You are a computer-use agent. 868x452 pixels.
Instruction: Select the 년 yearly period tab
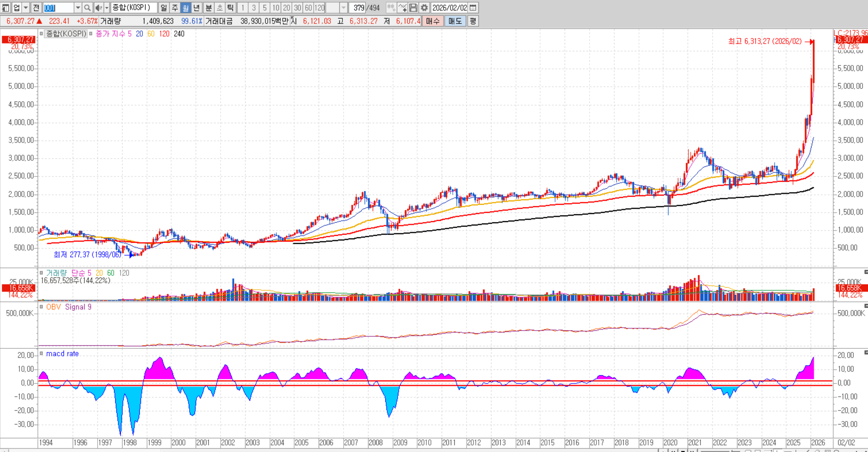pyautogui.click(x=197, y=8)
